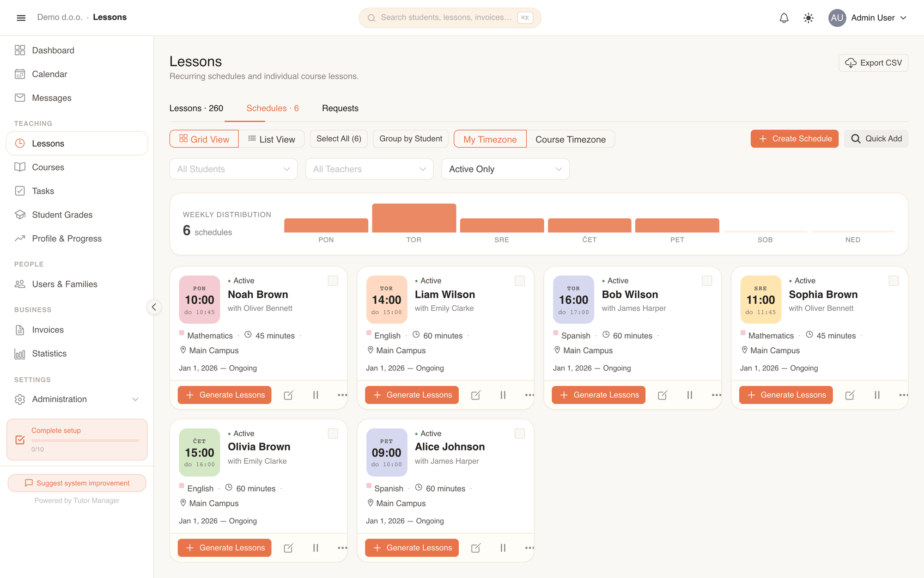This screenshot has height=578, width=924.
Task: Select Bob Wilson schedule checkbox
Action: [x=707, y=281]
